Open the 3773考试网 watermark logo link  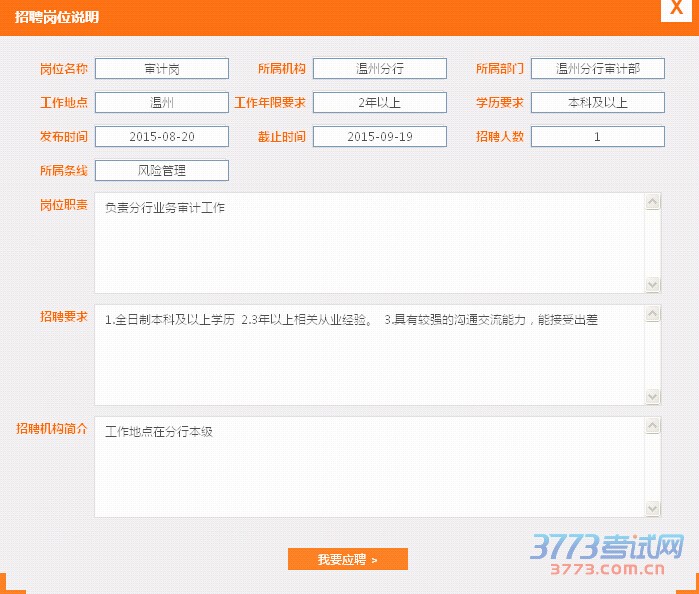[607, 556]
